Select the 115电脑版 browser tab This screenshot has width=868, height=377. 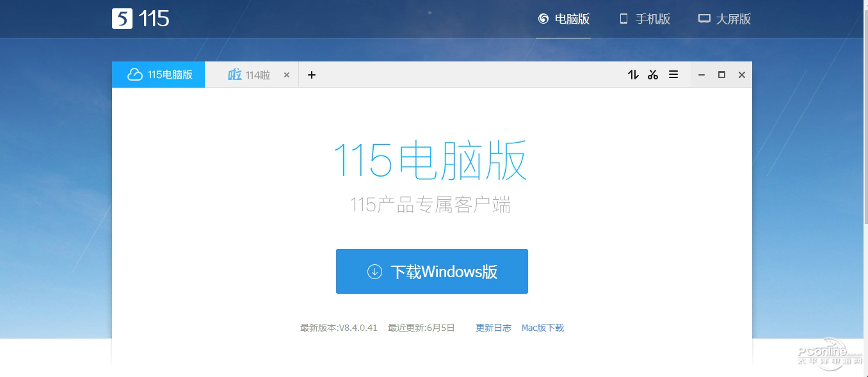click(x=159, y=75)
